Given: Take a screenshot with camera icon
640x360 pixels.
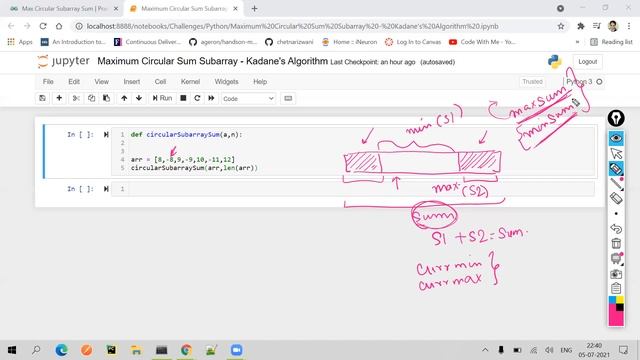Looking at the screenshot, I should pos(616,274).
